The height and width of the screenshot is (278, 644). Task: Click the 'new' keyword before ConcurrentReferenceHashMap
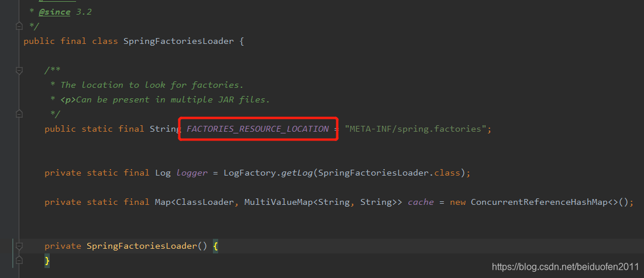pyautogui.click(x=457, y=202)
